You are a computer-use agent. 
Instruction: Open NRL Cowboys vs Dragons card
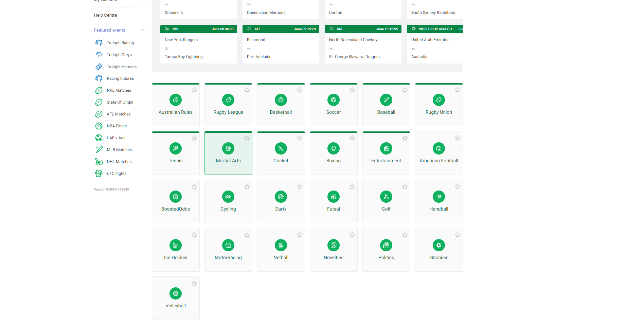click(x=363, y=44)
